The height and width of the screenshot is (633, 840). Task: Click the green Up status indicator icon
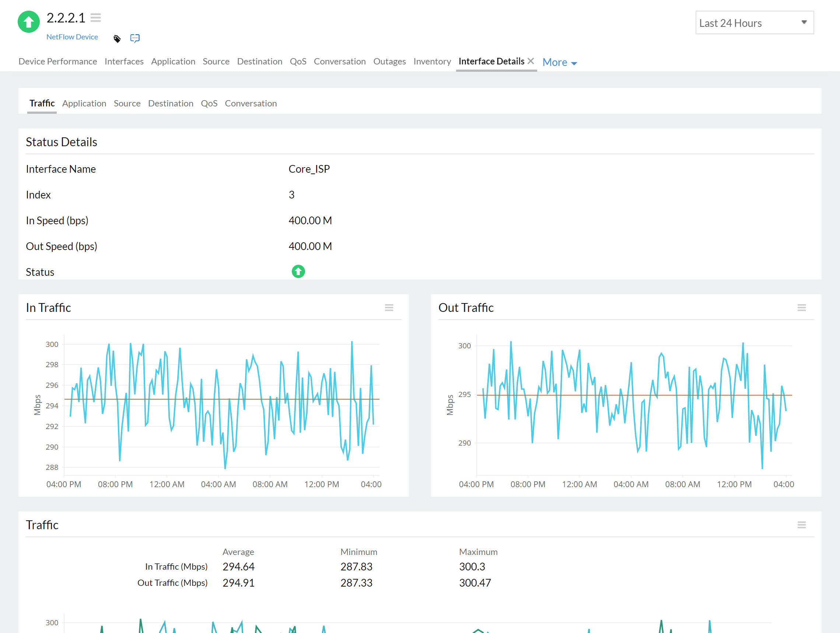point(299,271)
